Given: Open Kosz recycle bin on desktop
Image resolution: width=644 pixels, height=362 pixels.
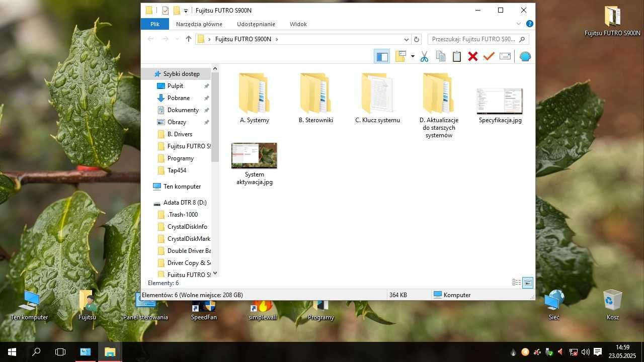Looking at the screenshot, I should click(612, 305).
